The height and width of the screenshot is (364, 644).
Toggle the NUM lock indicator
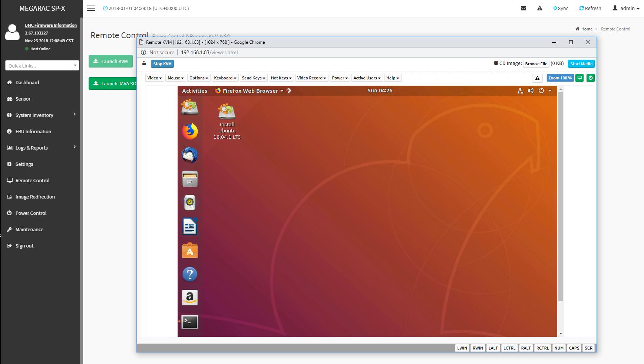coord(559,348)
